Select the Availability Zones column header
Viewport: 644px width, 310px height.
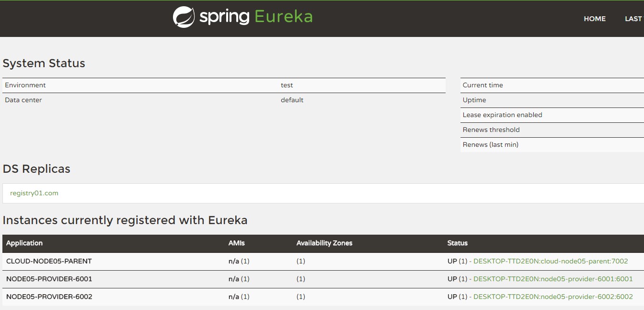pyautogui.click(x=324, y=243)
